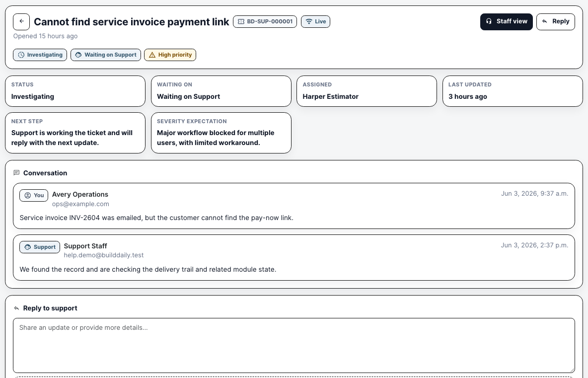
Task: Click help.demo@builddaily.test email address
Action: click(x=103, y=255)
